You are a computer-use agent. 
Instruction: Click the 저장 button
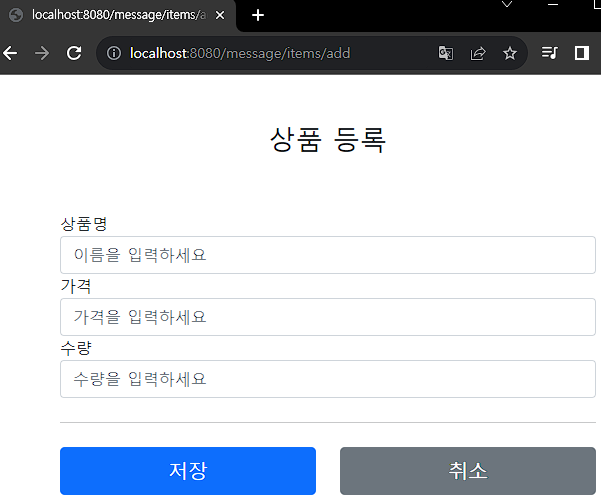[x=188, y=471]
